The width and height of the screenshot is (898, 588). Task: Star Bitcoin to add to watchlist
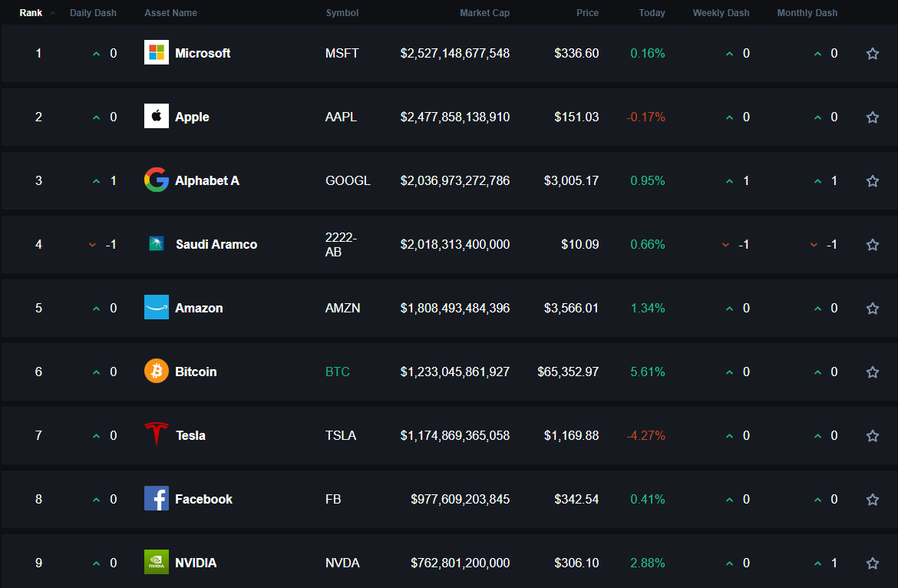872,372
